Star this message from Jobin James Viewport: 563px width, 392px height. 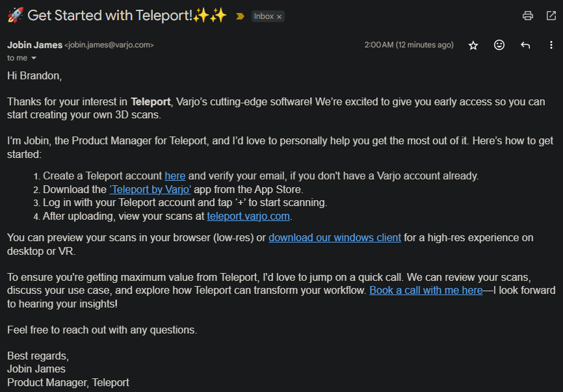coord(473,46)
